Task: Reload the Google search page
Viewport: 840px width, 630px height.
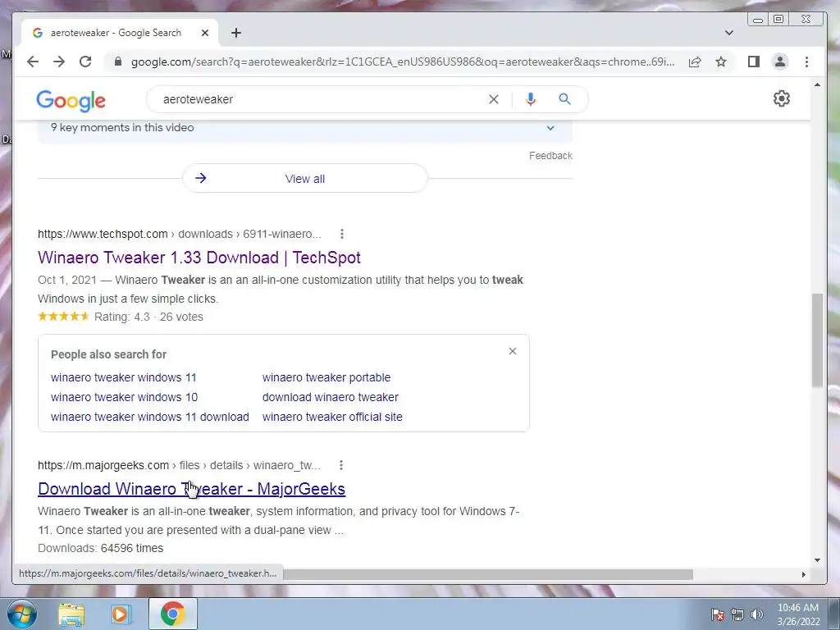Action: 85,62
